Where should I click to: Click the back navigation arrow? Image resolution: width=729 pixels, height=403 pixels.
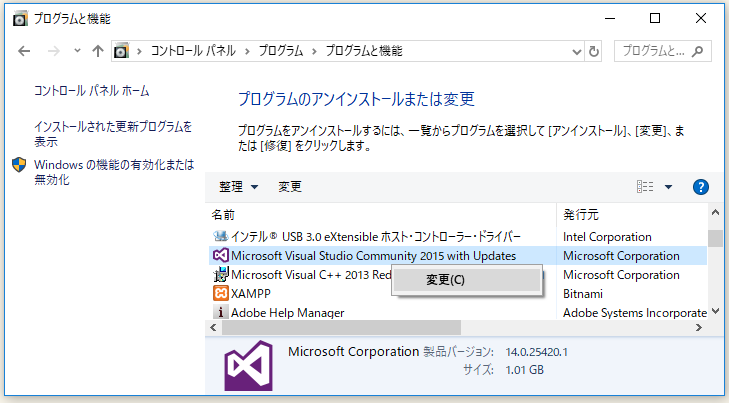coord(24,51)
